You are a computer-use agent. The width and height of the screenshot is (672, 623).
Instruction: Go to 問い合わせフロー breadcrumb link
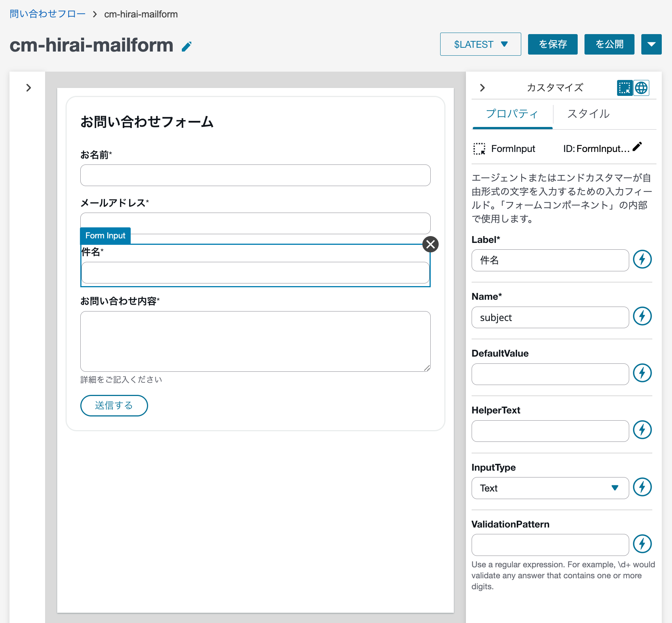tap(47, 14)
